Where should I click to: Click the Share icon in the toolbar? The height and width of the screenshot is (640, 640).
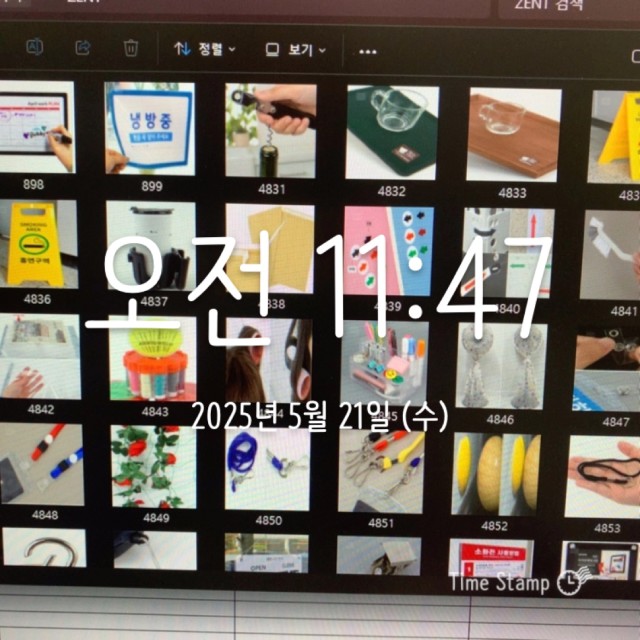click(x=83, y=47)
